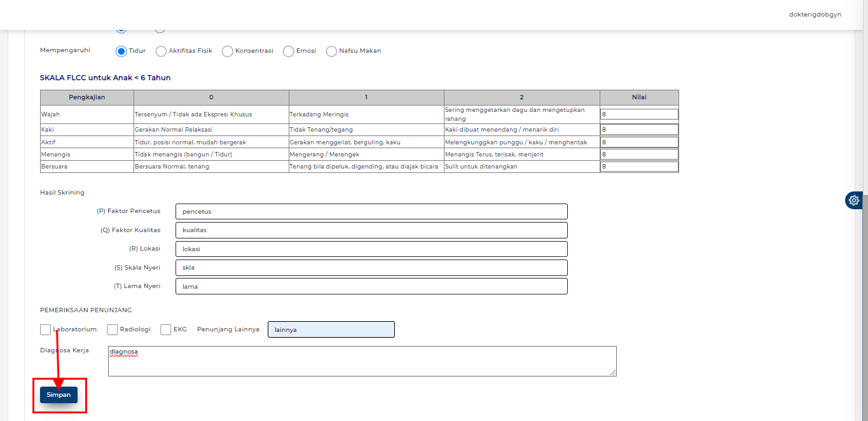Image resolution: width=868 pixels, height=421 pixels.
Task: Click the '(P) Faktor Pencetus' input field
Action: (x=371, y=211)
